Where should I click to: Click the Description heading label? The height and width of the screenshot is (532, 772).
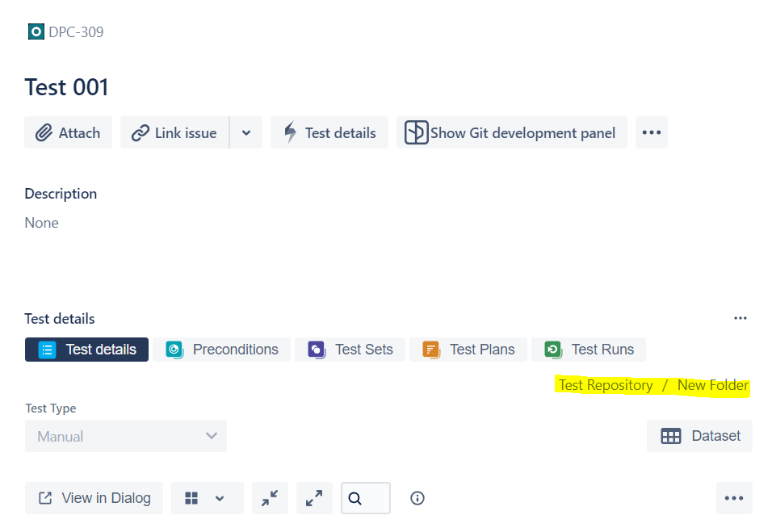(x=61, y=194)
